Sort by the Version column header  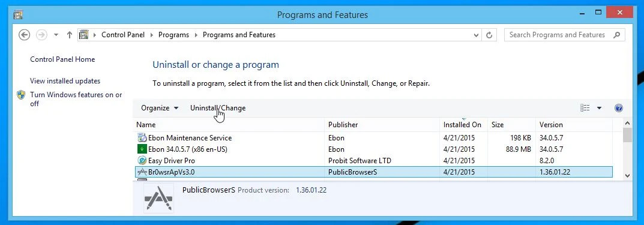coord(574,125)
